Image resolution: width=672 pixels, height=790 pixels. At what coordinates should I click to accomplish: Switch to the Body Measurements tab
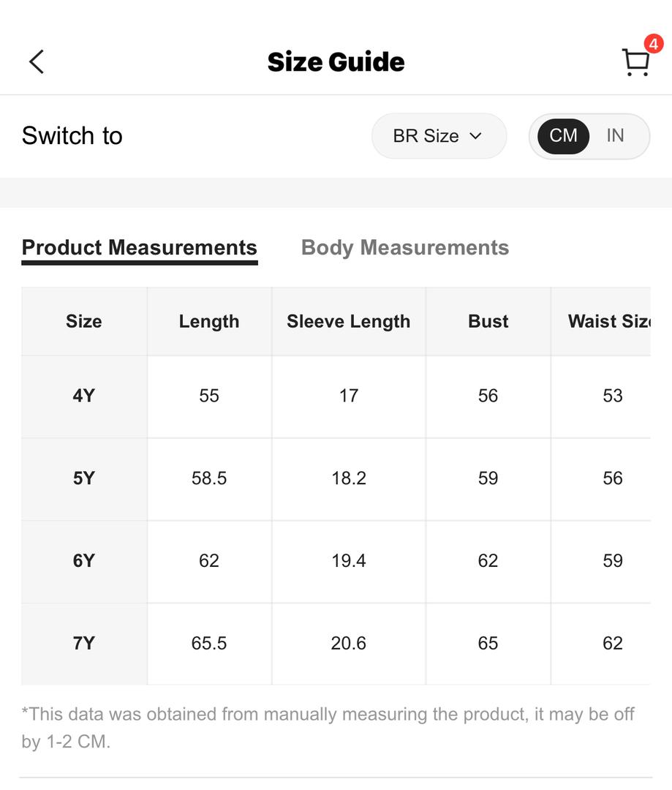point(405,248)
